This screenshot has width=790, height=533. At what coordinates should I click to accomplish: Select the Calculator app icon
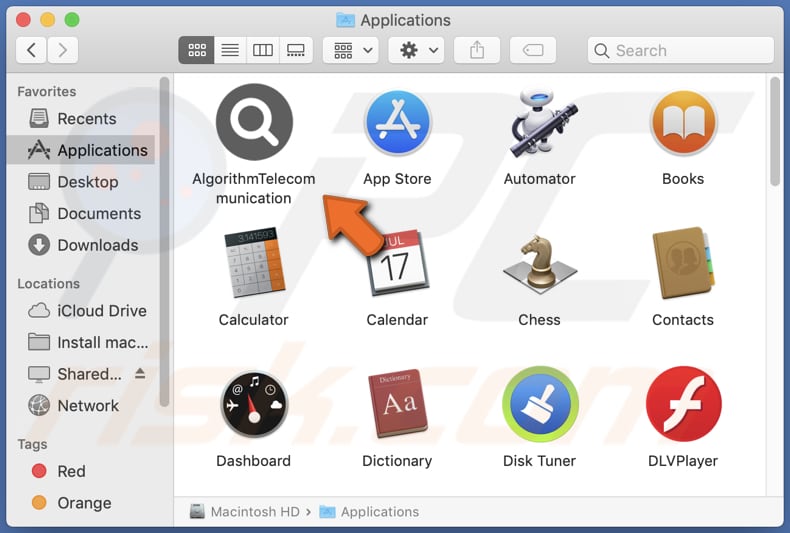[254, 262]
